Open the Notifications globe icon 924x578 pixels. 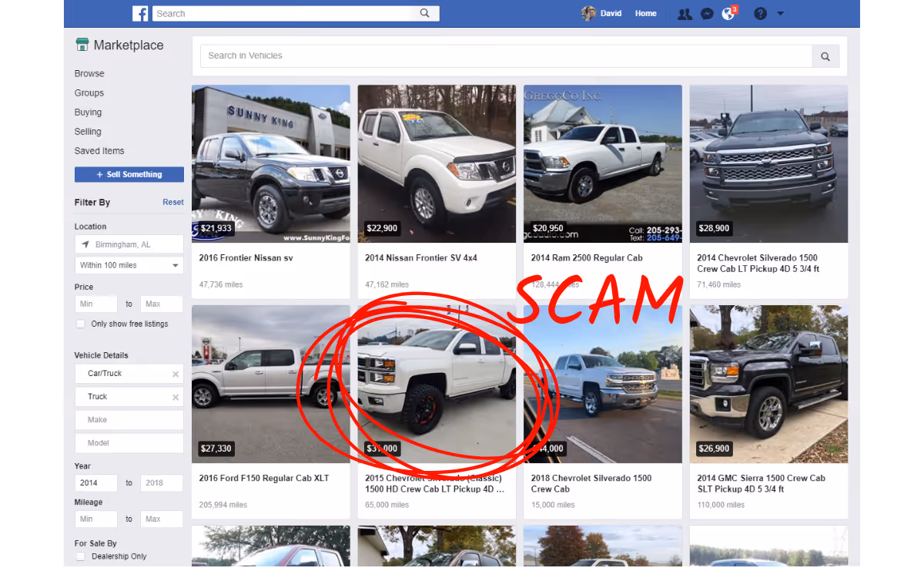(728, 14)
